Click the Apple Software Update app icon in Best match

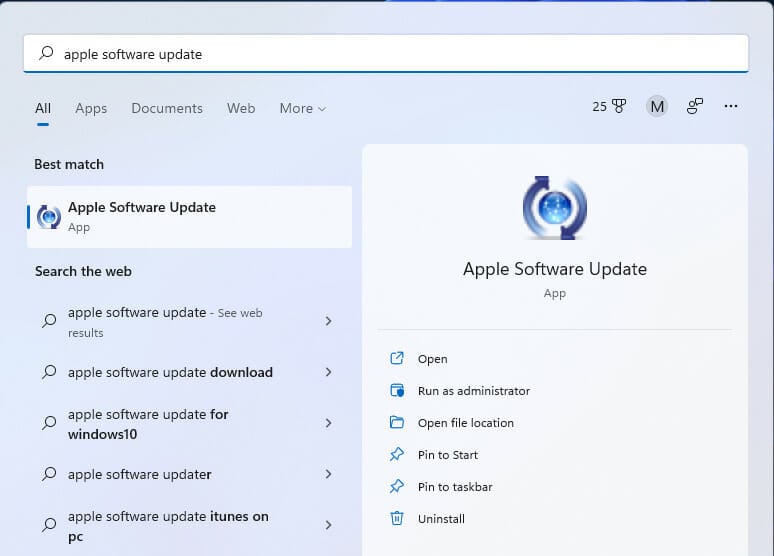(49, 217)
